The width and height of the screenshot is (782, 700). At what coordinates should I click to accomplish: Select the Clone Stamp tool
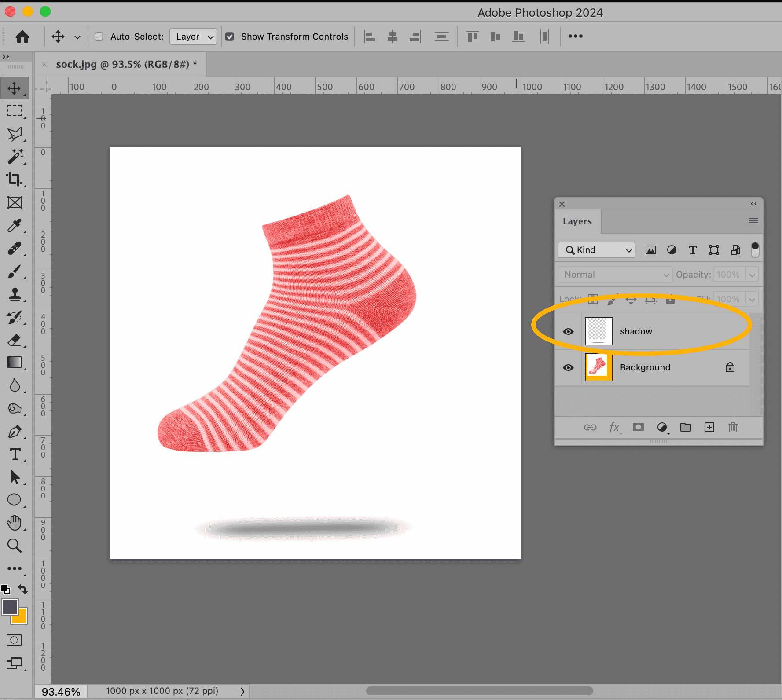click(x=15, y=294)
